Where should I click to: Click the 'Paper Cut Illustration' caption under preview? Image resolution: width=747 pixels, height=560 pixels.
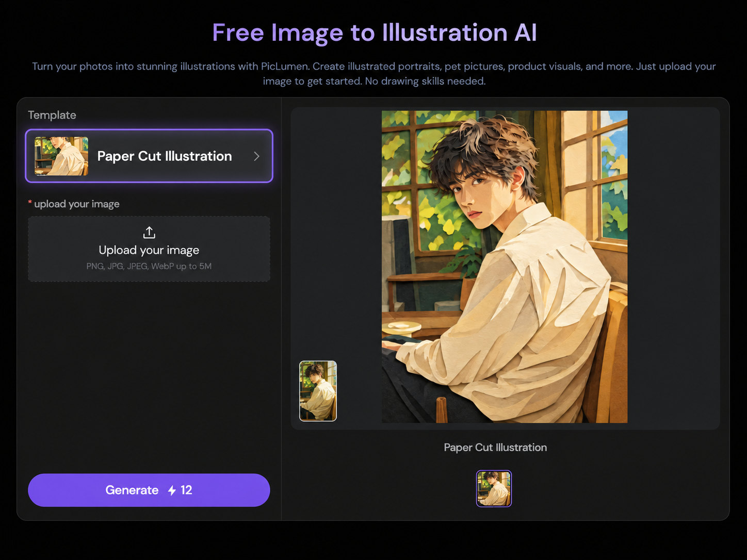(495, 448)
